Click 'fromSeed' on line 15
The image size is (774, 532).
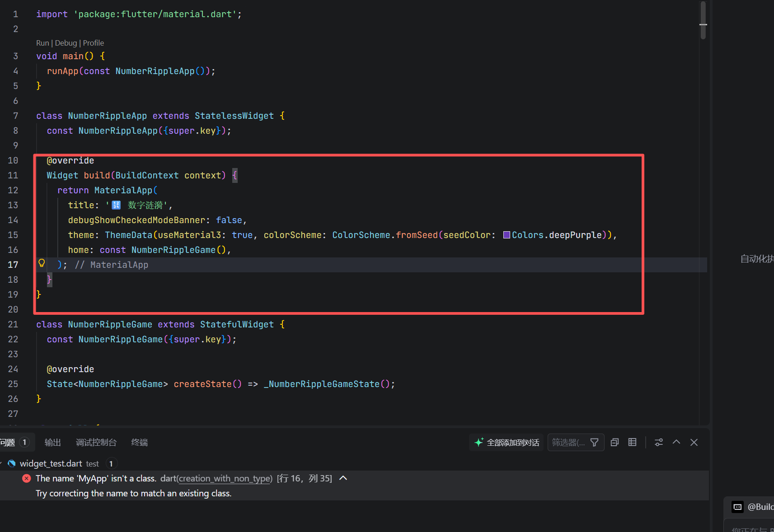coord(417,235)
